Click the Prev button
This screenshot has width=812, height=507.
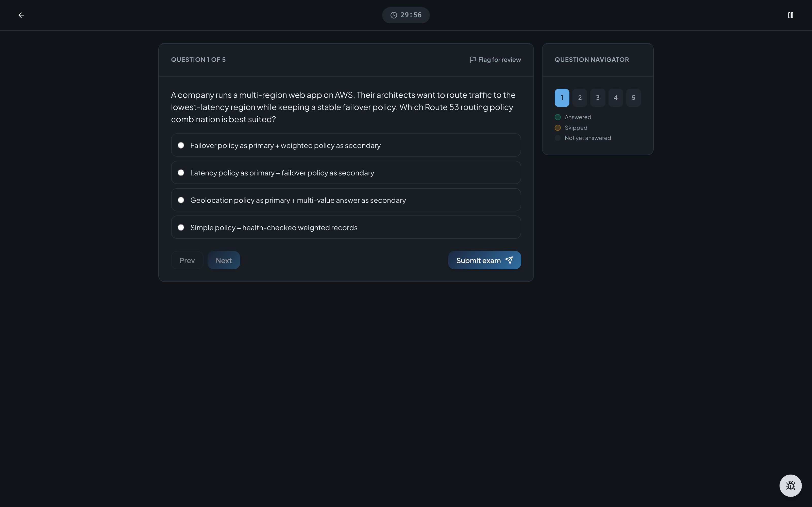click(187, 260)
